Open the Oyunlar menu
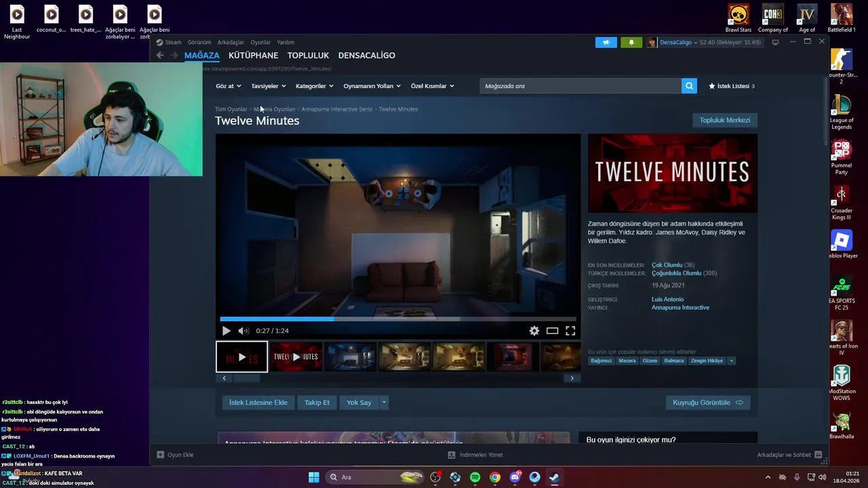The height and width of the screenshot is (488, 868). (260, 42)
